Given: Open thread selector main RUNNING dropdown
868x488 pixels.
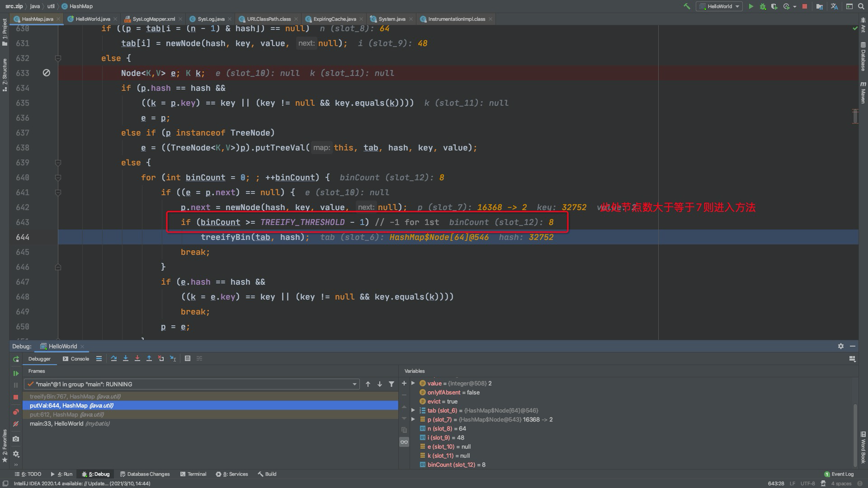Looking at the screenshot, I should point(192,384).
